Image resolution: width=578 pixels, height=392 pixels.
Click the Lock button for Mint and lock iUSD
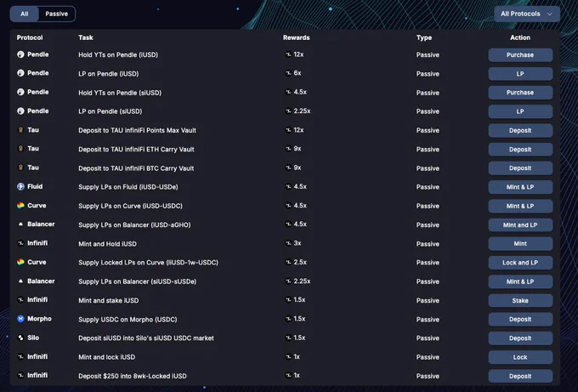[x=520, y=357]
